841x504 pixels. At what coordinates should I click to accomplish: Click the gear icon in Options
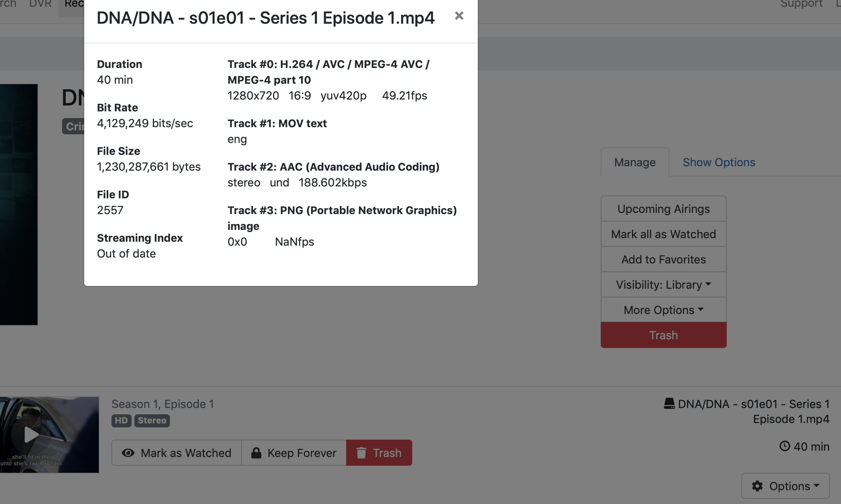point(757,486)
